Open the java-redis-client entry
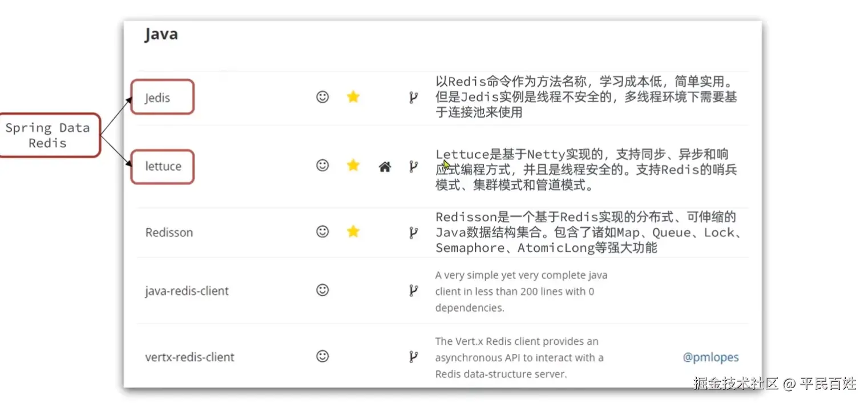Viewport: 868px width, 403px height. (x=187, y=291)
